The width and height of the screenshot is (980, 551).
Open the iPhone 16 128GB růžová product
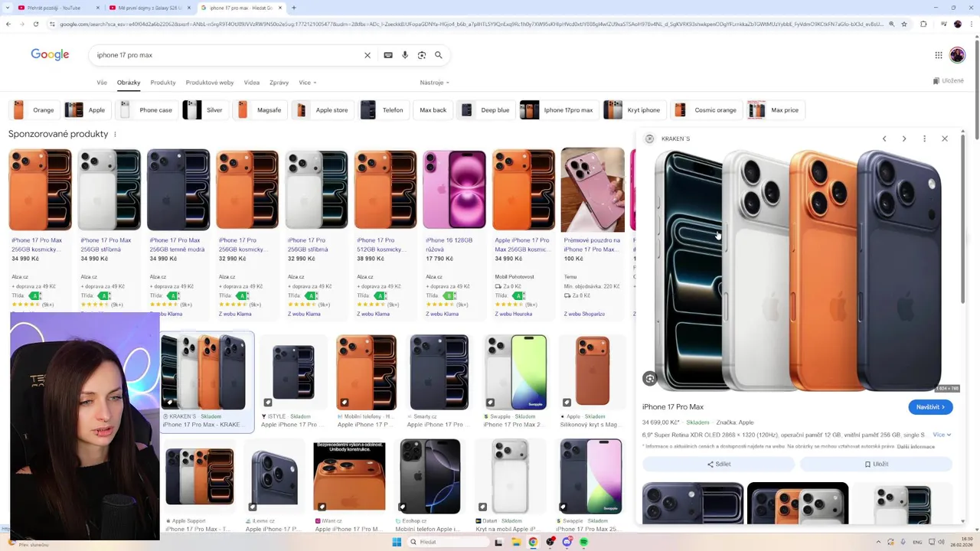(x=454, y=230)
